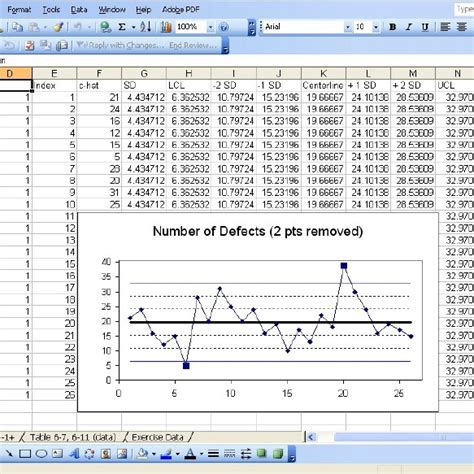
Task: Click End Review button
Action: 193,45
